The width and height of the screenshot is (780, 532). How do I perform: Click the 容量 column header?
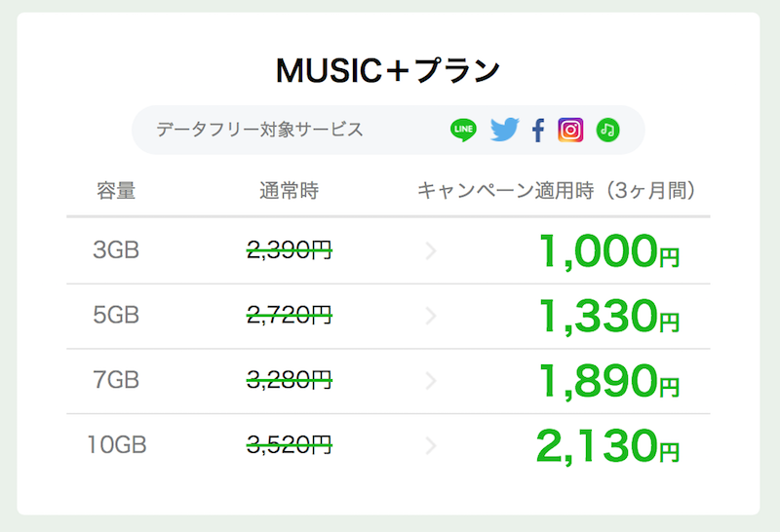116,191
